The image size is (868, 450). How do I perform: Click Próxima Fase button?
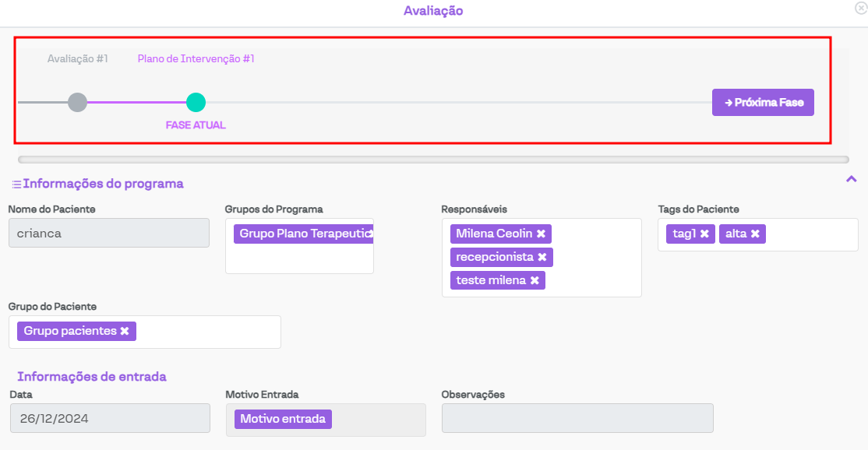(763, 102)
